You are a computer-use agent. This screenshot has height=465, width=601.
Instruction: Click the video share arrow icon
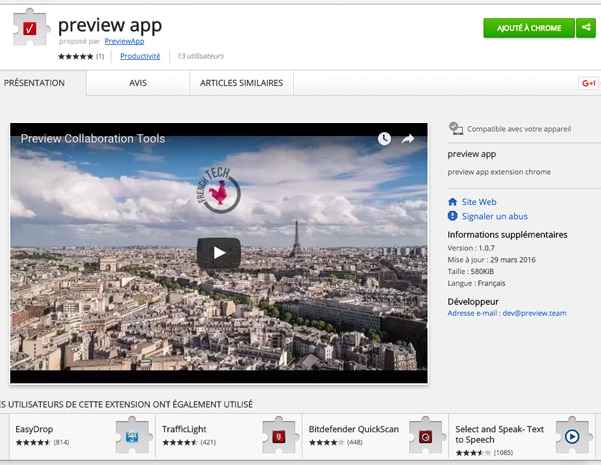[x=408, y=138]
